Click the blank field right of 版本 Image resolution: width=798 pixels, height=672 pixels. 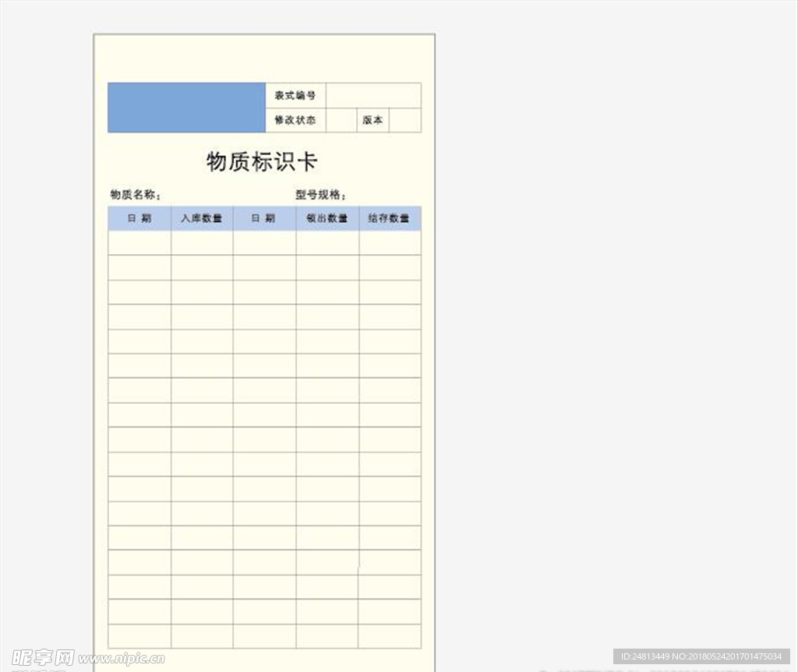click(x=405, y=120)
